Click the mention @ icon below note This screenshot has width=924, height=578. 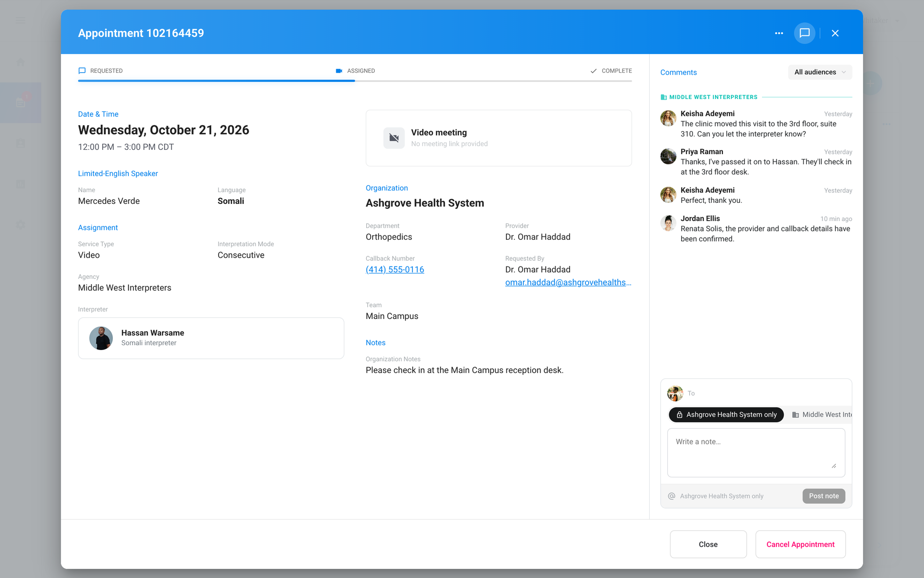[672, 496]
